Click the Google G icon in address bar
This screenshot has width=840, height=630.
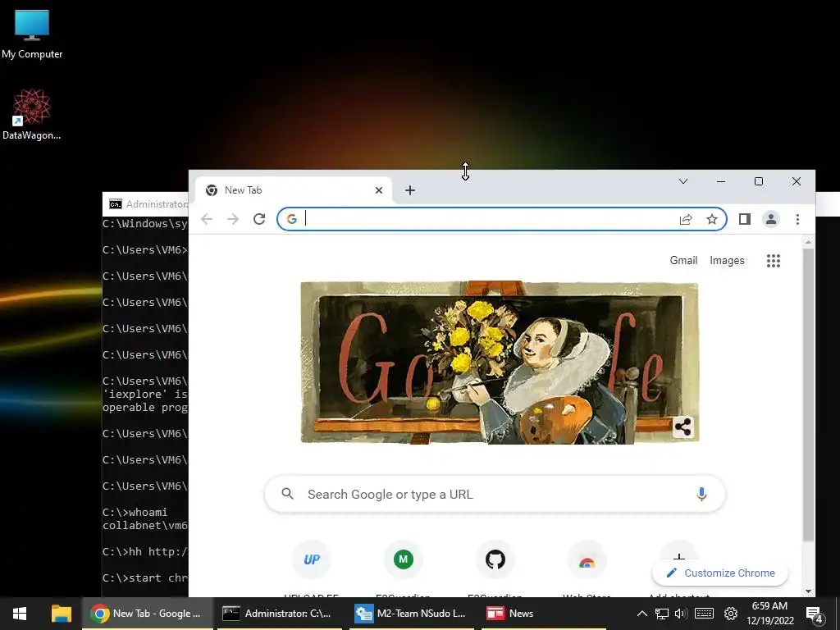(x=292, y=219)
